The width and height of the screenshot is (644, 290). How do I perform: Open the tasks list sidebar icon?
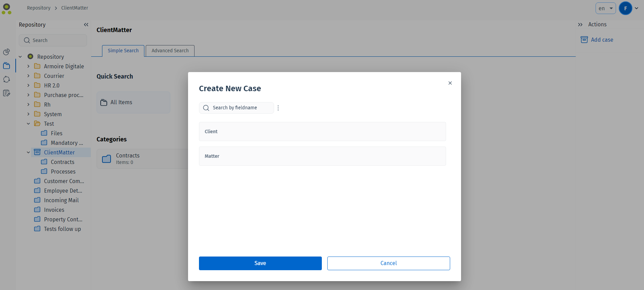6,93
